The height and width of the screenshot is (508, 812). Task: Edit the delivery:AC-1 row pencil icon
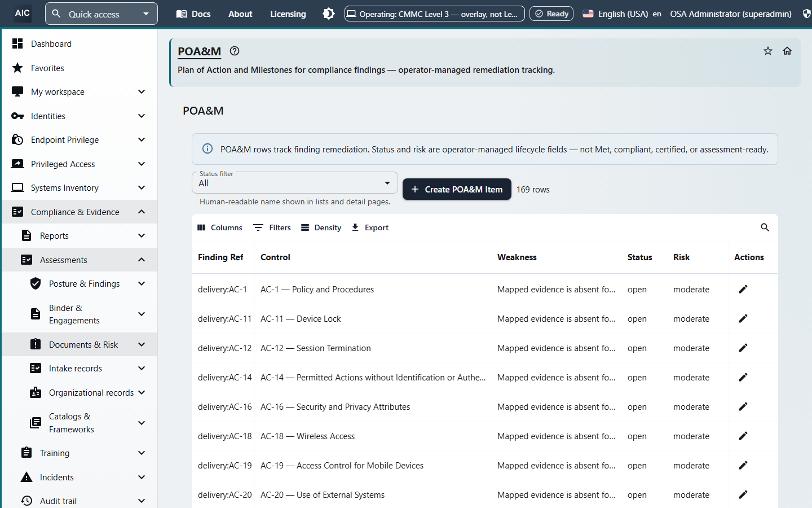743,289
